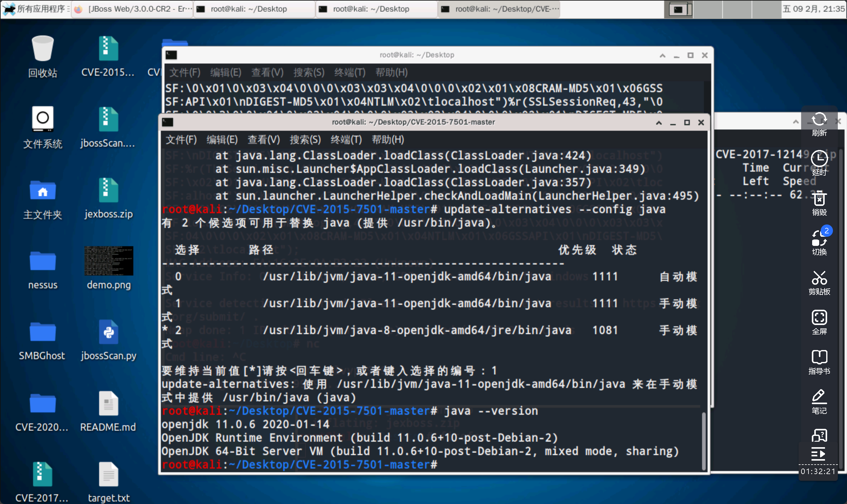Select the root@kali: ~/Desktop/CVE taskbar button
The height and width of the screenshot is (504, 847).
499,9
